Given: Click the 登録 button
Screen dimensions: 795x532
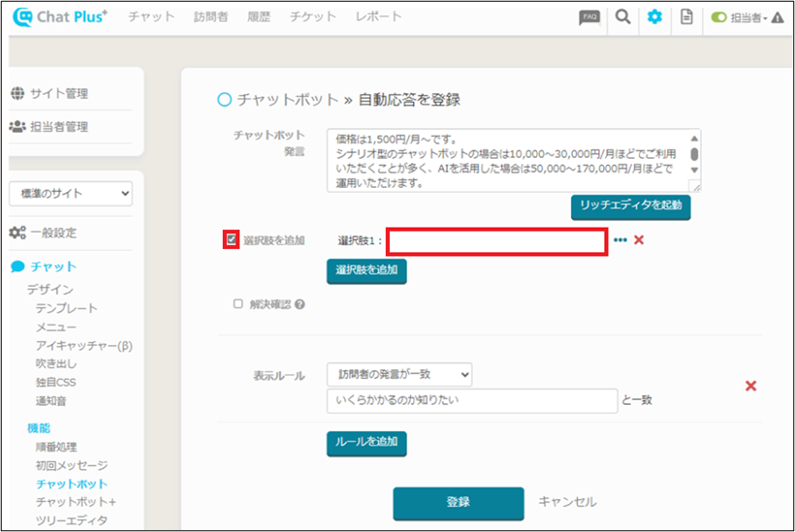Looking at the screenshot, I should pos(458,502).
